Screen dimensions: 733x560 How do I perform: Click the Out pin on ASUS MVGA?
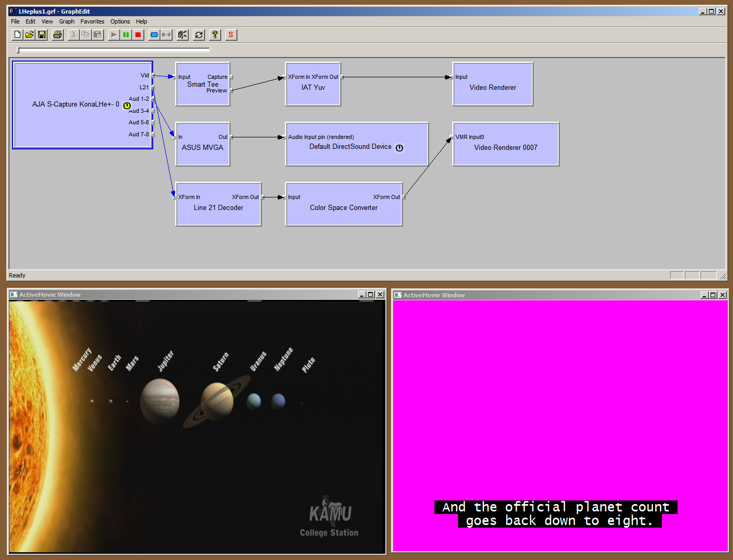[x=231, y=137]
